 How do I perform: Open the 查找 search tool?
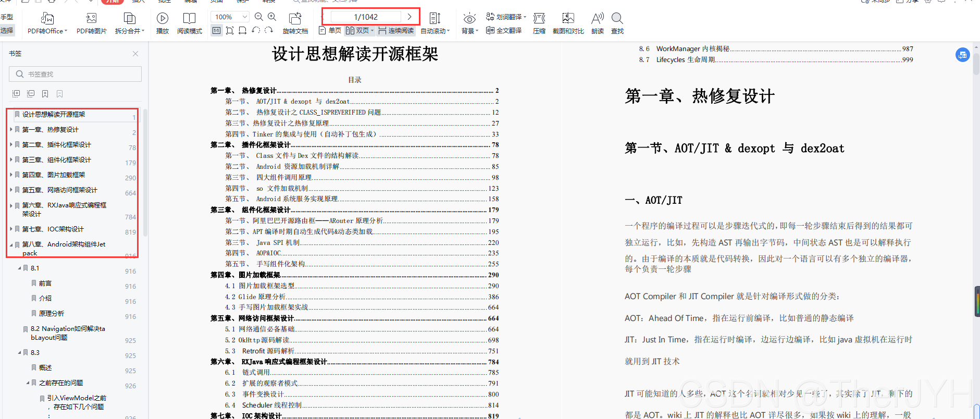[617, 19]
